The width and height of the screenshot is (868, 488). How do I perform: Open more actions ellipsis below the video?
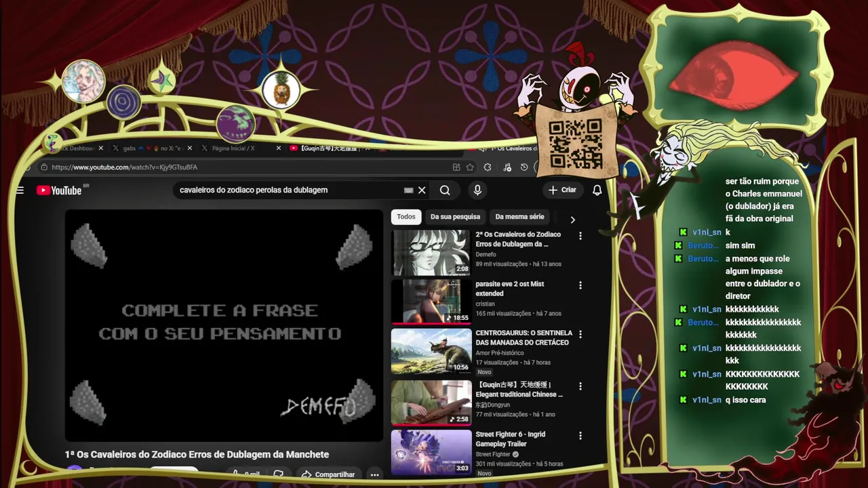[374, 474]
